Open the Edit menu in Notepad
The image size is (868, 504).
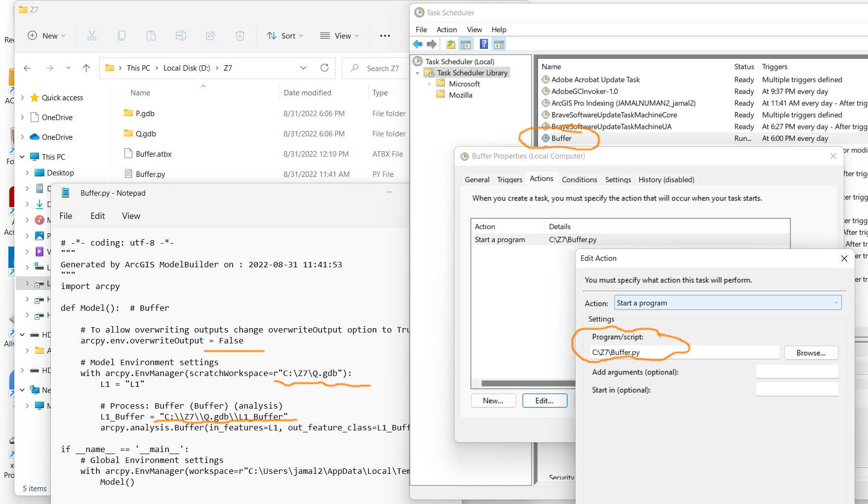pos(98,216)
